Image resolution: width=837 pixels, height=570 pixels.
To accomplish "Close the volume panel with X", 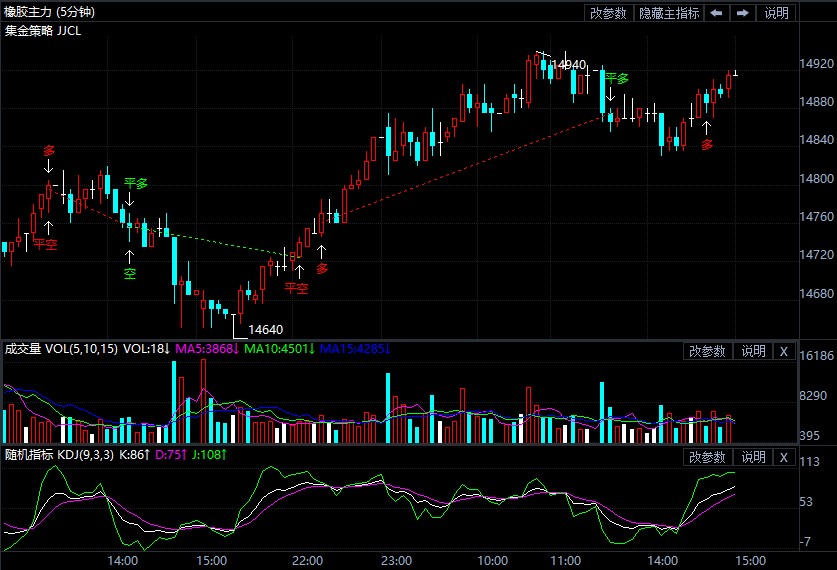I will tap(784, 351).
